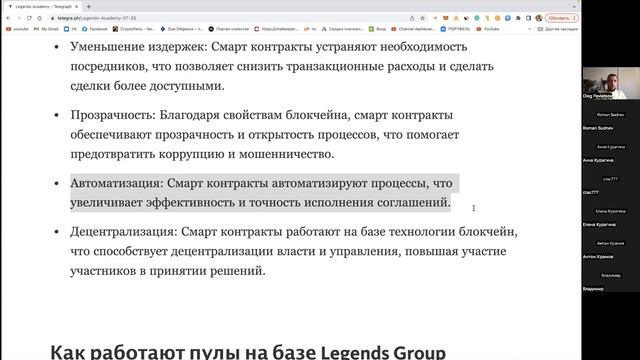Click the blue square extension icon

(508, 18)
